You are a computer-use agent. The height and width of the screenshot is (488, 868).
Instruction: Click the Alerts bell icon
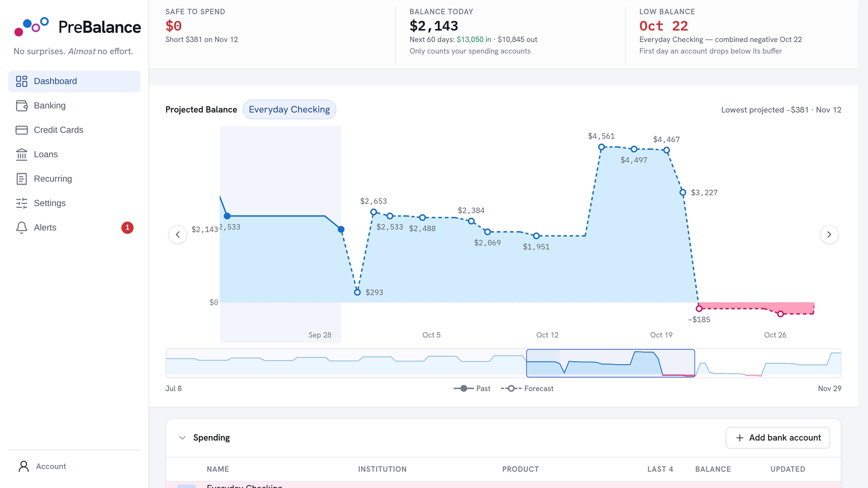[x=22, y=228]
